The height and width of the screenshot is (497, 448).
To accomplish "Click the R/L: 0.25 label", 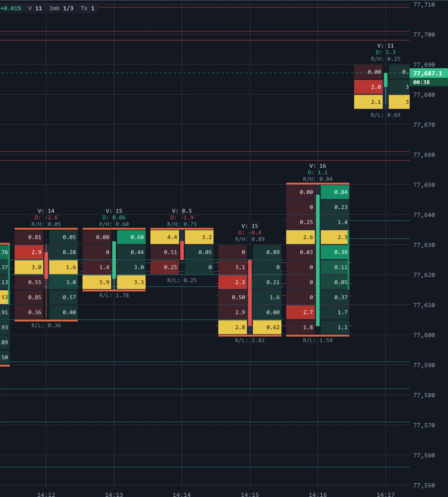I will (x=182, y=281).
